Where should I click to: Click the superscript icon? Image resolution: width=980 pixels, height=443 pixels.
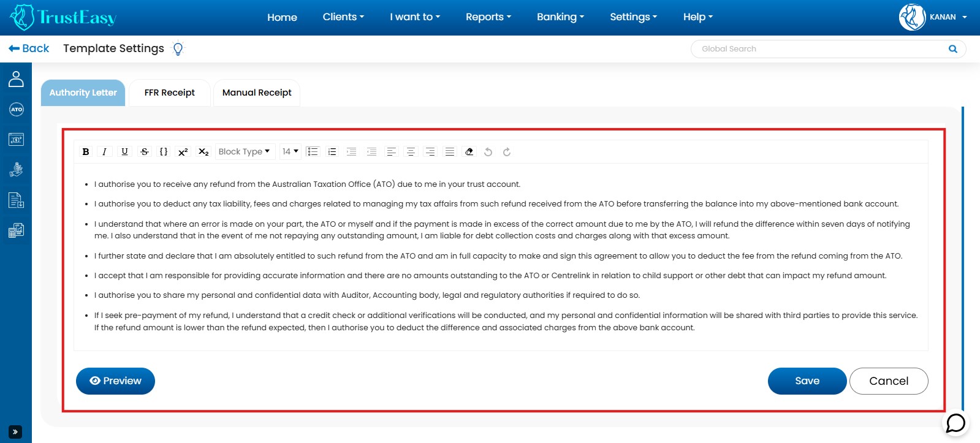[183, 152]
